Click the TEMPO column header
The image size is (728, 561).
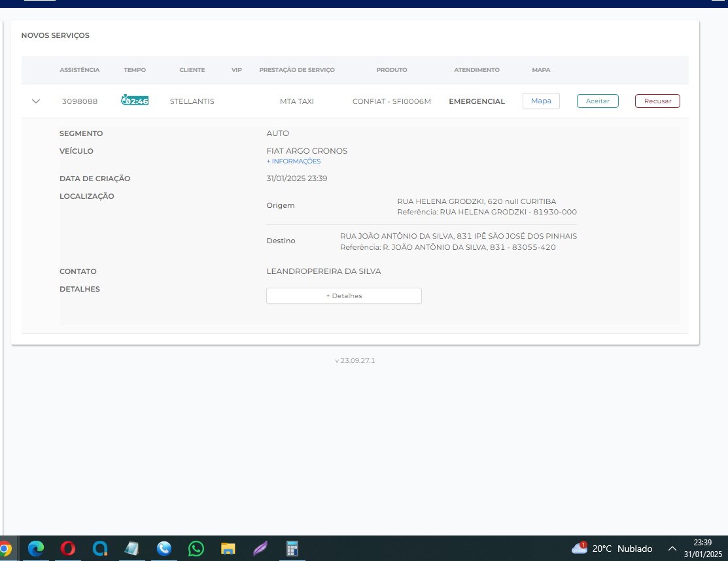(135, 70)
